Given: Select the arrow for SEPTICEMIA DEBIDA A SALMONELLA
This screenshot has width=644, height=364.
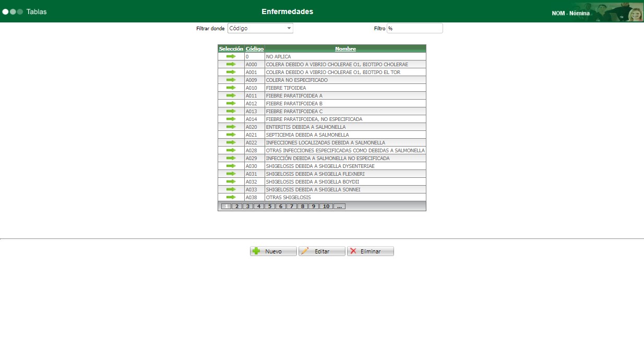Looking at the screenshot, I should coord(230,135).
